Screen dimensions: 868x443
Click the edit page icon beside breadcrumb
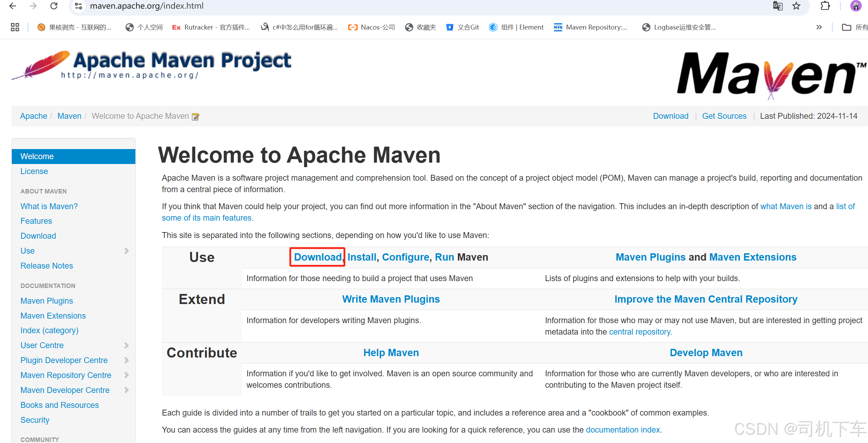(x=195, y=117)
